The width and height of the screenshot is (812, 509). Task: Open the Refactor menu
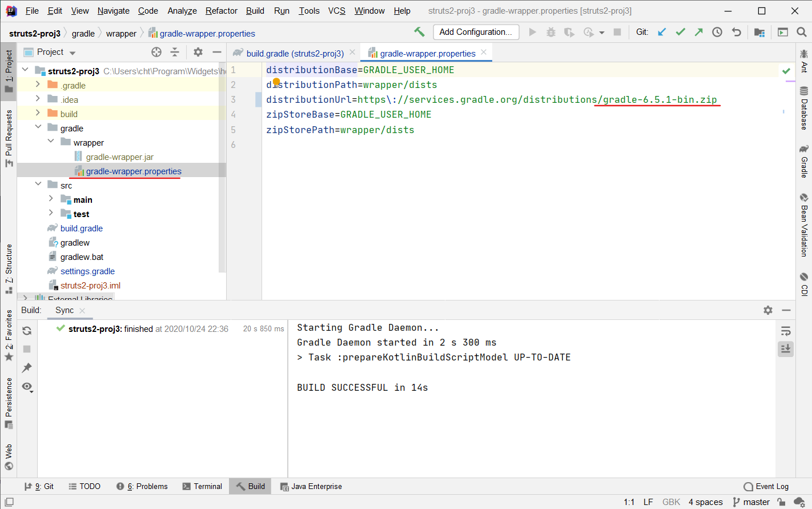click(x=222, y=10)
